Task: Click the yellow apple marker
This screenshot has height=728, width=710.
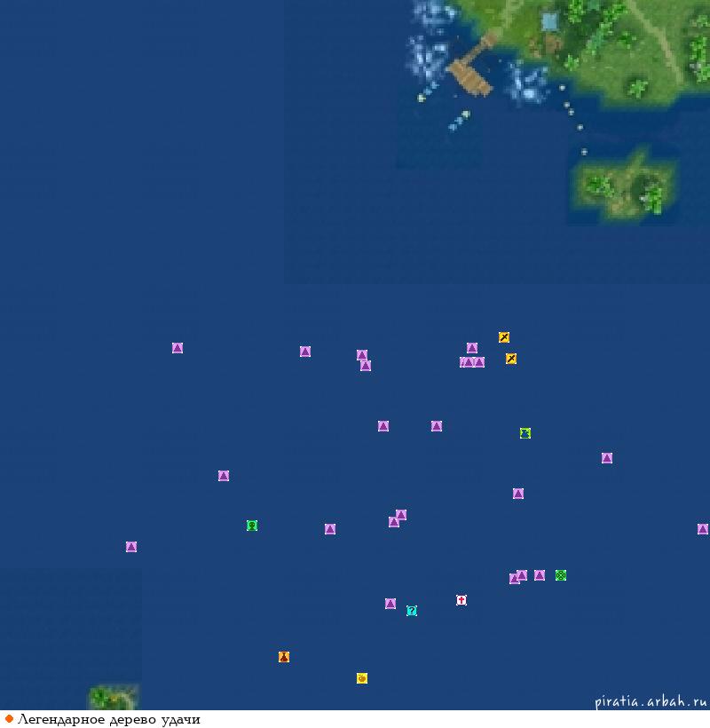Action: point(362,678)
